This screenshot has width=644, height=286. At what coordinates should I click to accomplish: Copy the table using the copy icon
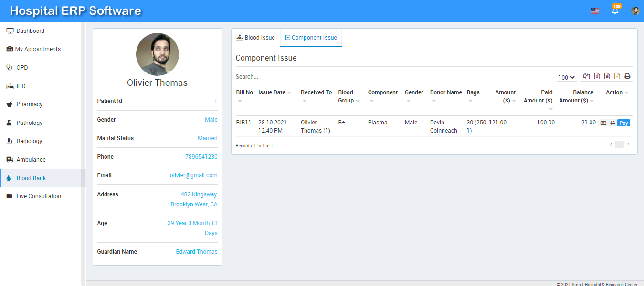(x=586, y=76)
